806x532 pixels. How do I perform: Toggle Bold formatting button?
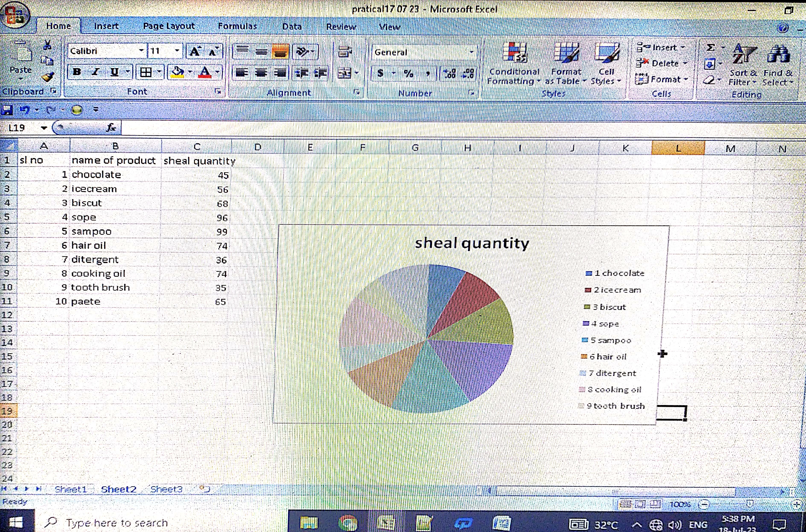coord(77,72)
